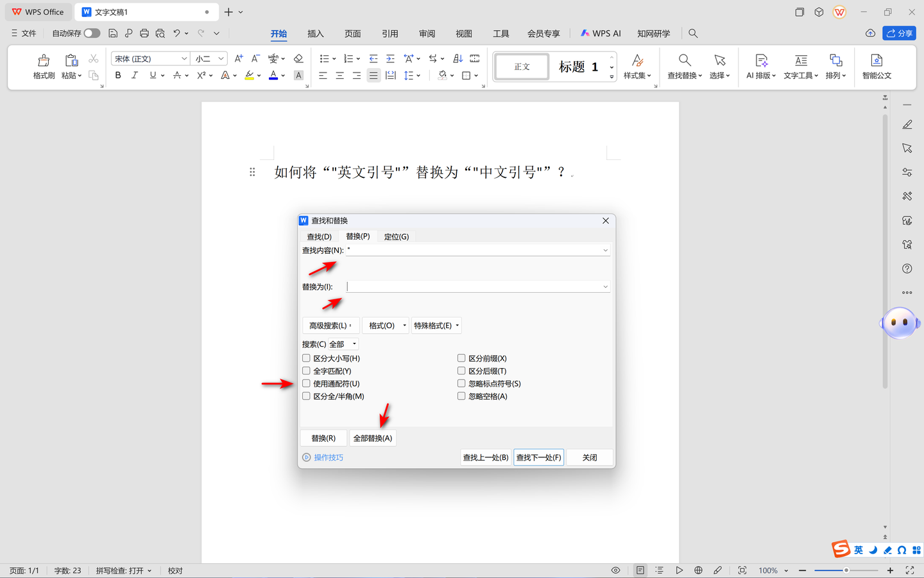Increase font size with the A+ icon
This screenshot has height=578, width=924.
pos(239,58)
